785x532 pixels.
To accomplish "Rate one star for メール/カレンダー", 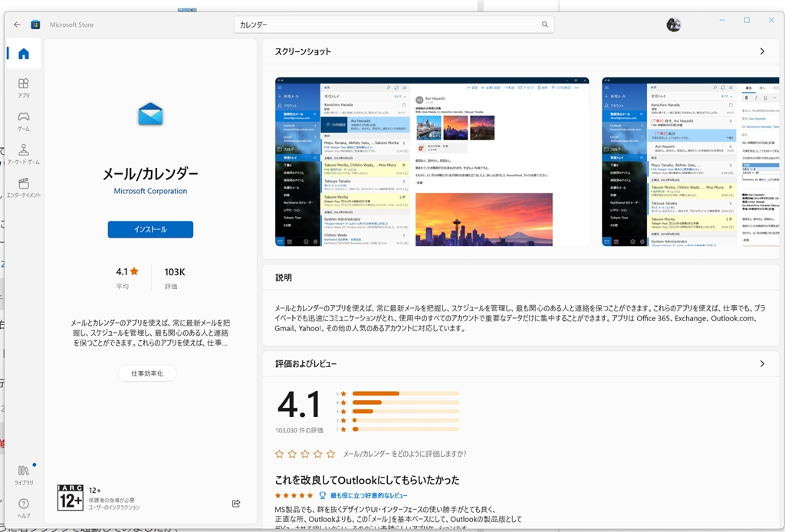I will click(x=279, y=454).
